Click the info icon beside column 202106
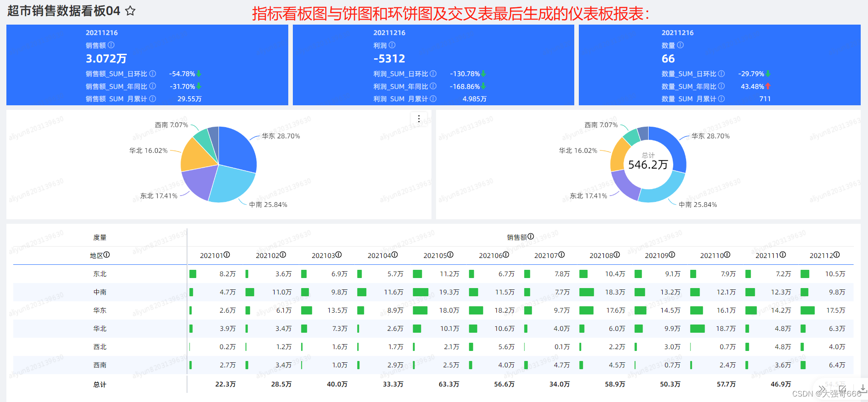Screen dimensions: 868x402 506,255
